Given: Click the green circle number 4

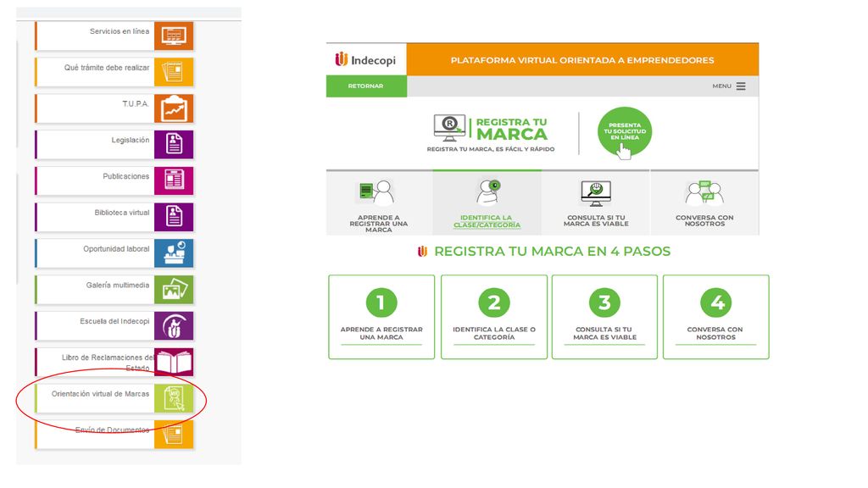Looking at the screenshot, I should tap(715, 302).
